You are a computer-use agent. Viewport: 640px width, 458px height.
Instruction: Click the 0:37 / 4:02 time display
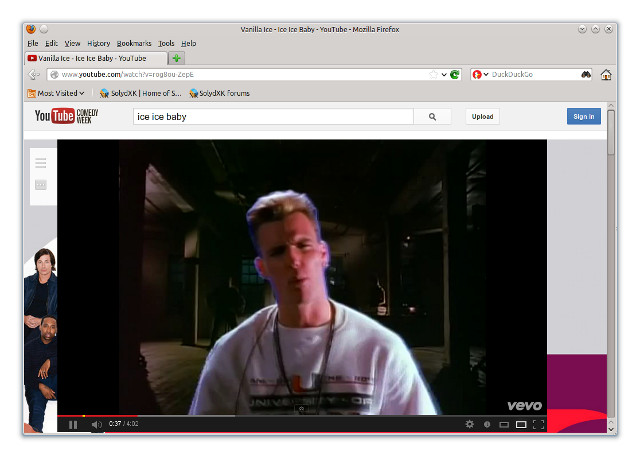(x=123, y=424)
